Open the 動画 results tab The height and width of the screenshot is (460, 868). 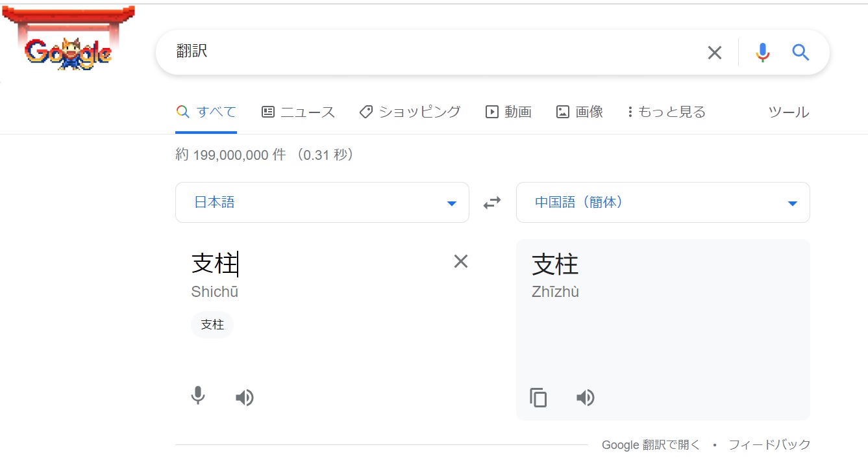509,112
